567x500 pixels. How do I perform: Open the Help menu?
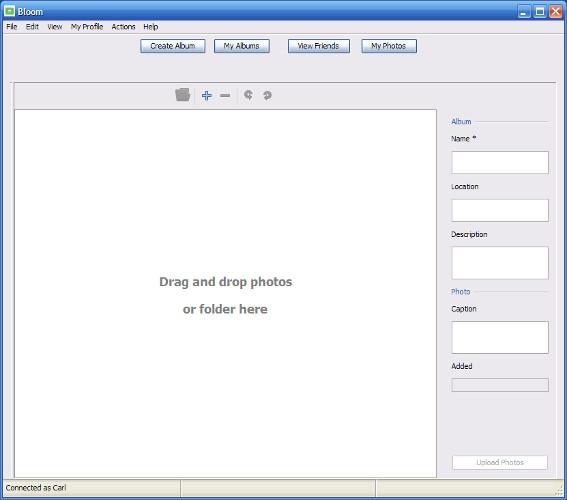point(150,27)
